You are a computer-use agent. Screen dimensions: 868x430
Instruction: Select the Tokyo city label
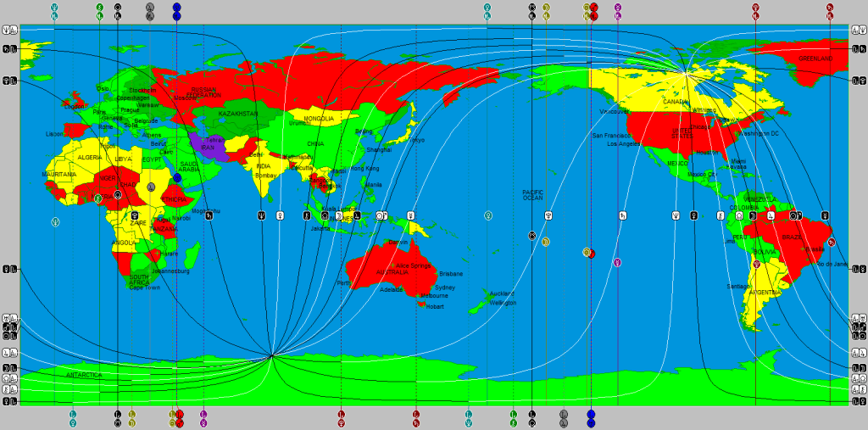click(x=417, y=140)
